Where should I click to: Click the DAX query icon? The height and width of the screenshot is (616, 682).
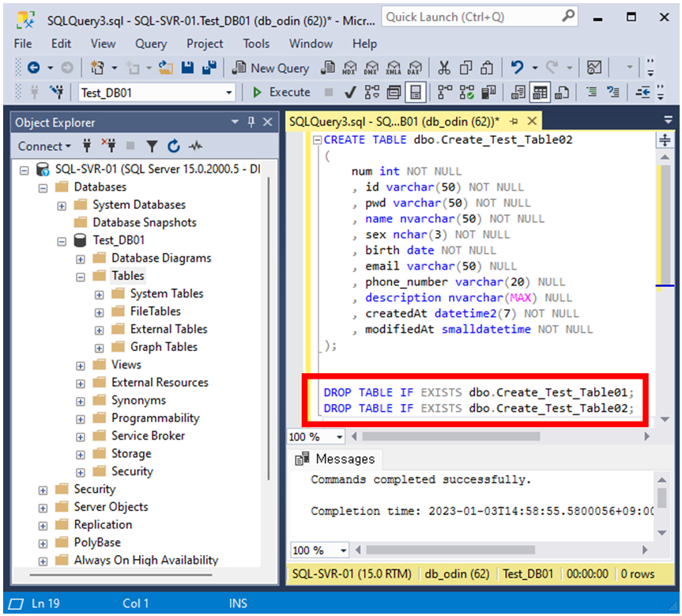(415, 67)
